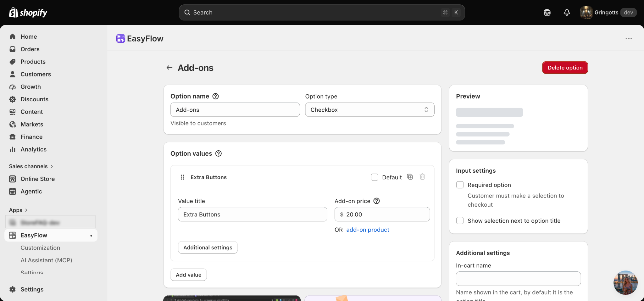
Task: Click the Search bar
Action: [322, 13]
